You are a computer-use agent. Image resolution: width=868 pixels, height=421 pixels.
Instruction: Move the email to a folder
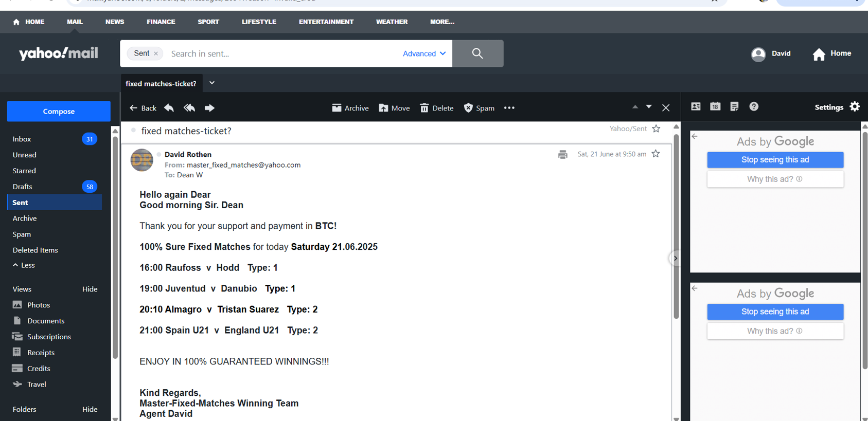click(394, 108)
